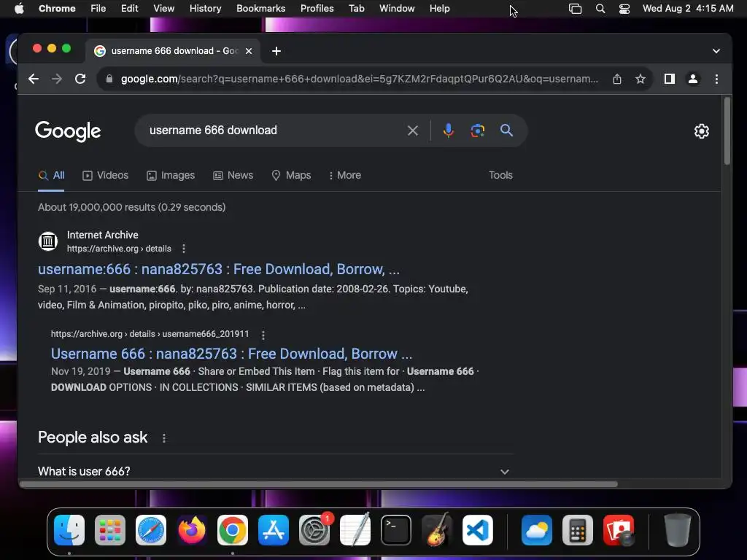Open the History menu in the menu bar

click(x=205, y=9)
